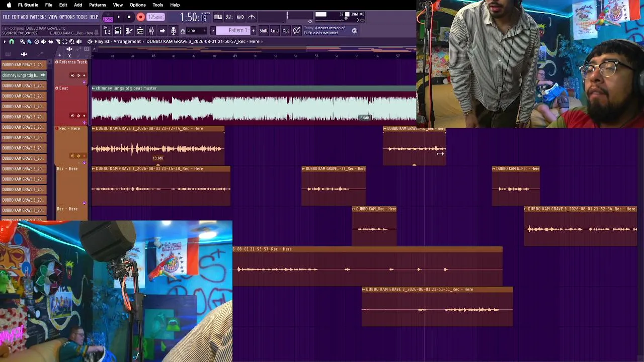The image size is (644, 362).
Task: Toggle the Record button
Action: [x=140, y=17]
